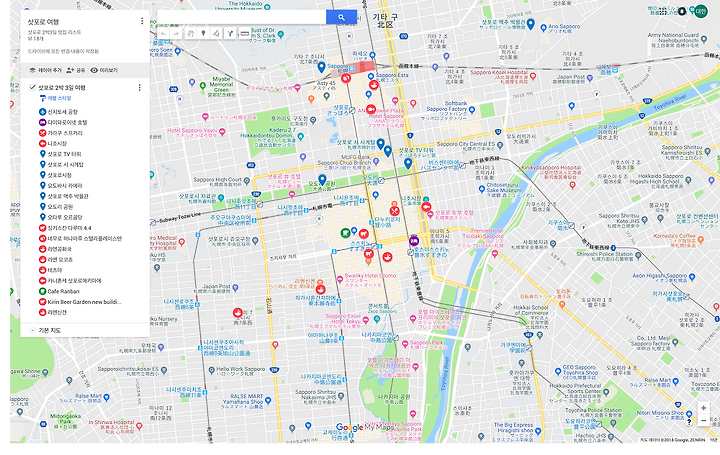The height and width of the screenshot is (455, 720).
Task: Select 네무로 하나마루 스텔라플레이스점 in the list
Action: (x=85, y=238)
